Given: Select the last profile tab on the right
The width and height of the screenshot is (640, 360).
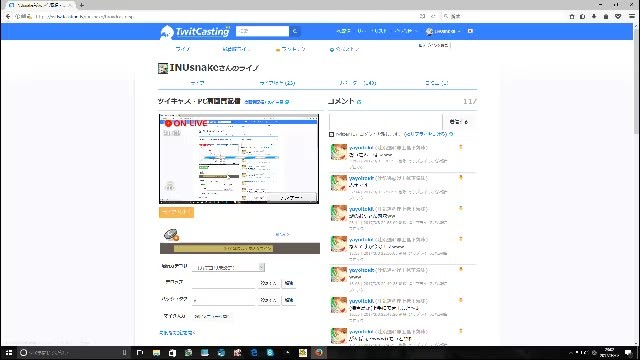Looking at the screenshot, I should point(436,83).
